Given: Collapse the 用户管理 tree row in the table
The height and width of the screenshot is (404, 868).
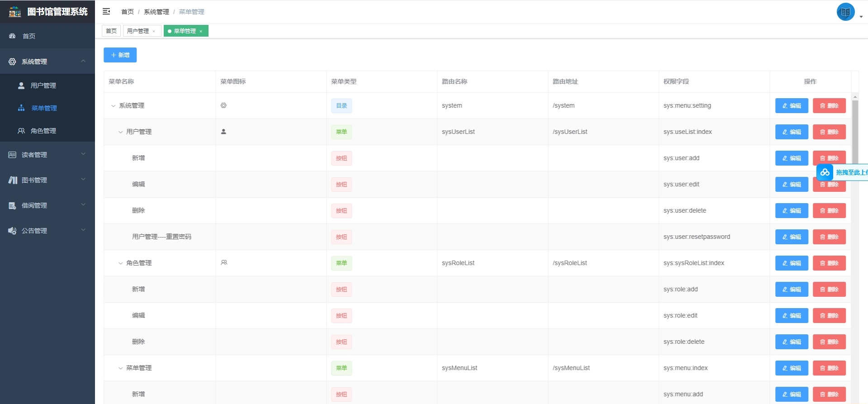Looking at the screenshot, I should click(x=121, y=132).
